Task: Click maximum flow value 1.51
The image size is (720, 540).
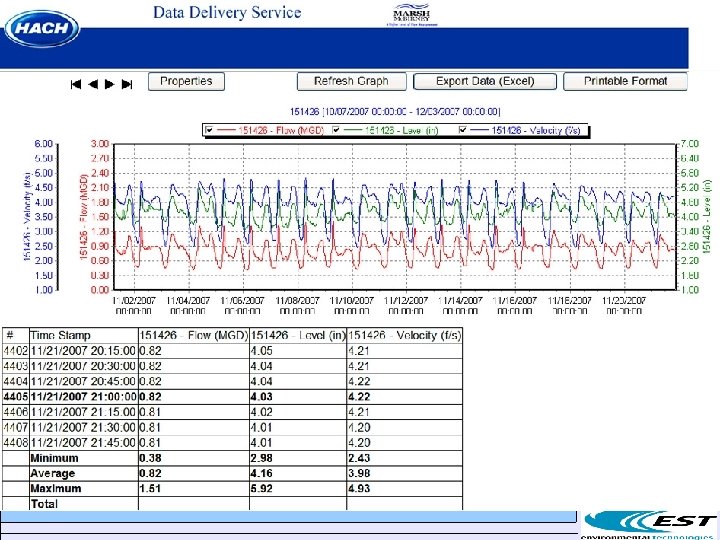Action: pos(150,489)
